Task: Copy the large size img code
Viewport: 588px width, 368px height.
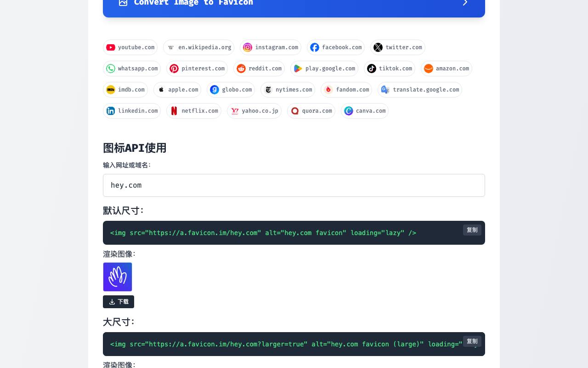Action: [x=472, y=341]
